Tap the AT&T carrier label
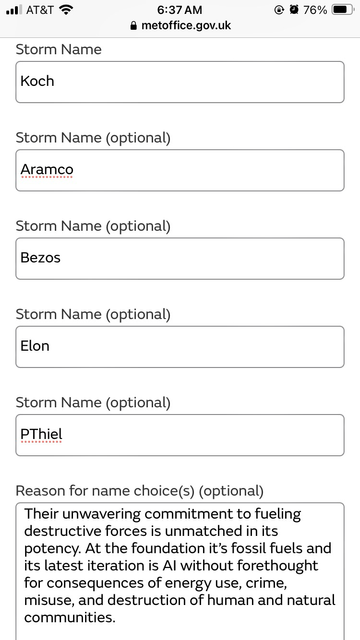This screenshot has width=360, height=640. [x=40, y=10]
